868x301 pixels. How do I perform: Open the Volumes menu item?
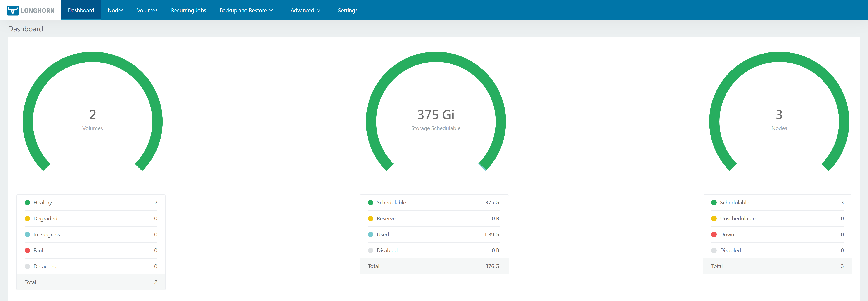[x=147, y=10]
